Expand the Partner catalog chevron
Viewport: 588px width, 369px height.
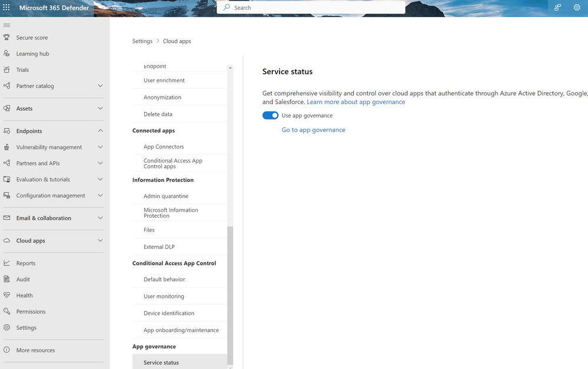100,86
